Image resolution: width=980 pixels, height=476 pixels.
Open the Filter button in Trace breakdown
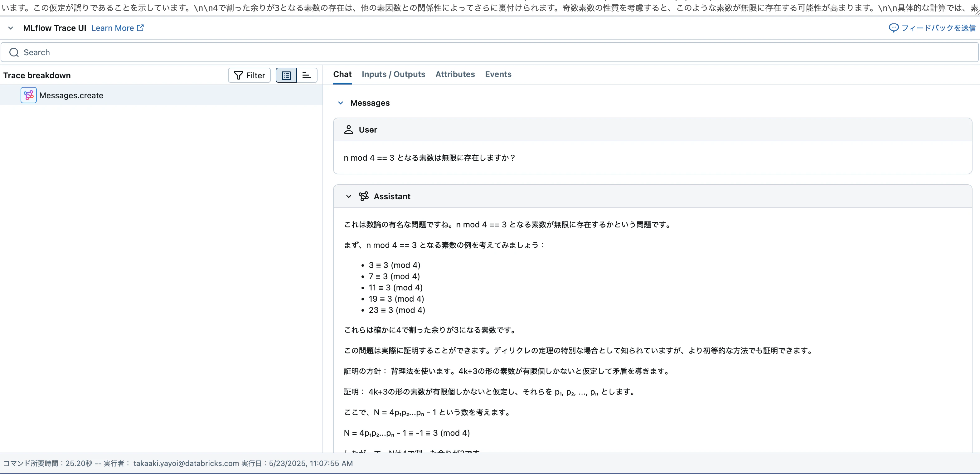[249, 75]
